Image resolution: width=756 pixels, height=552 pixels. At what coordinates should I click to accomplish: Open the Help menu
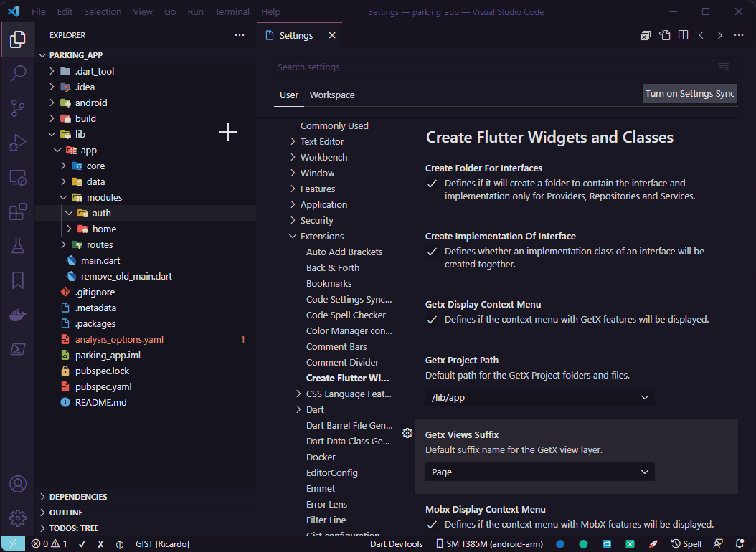(270, 11)
